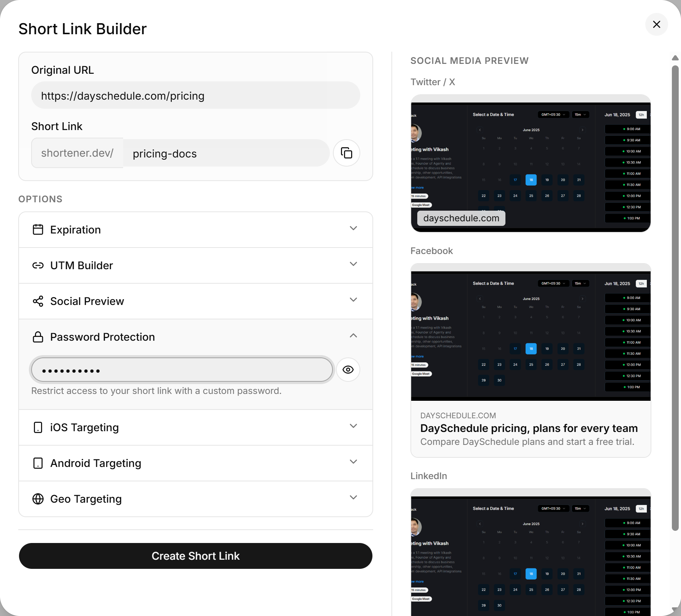Image resolution: width=681 pixels, height=616 pixels.
Task: Expand the UTM Builder chevron
Action: point(353,264)
